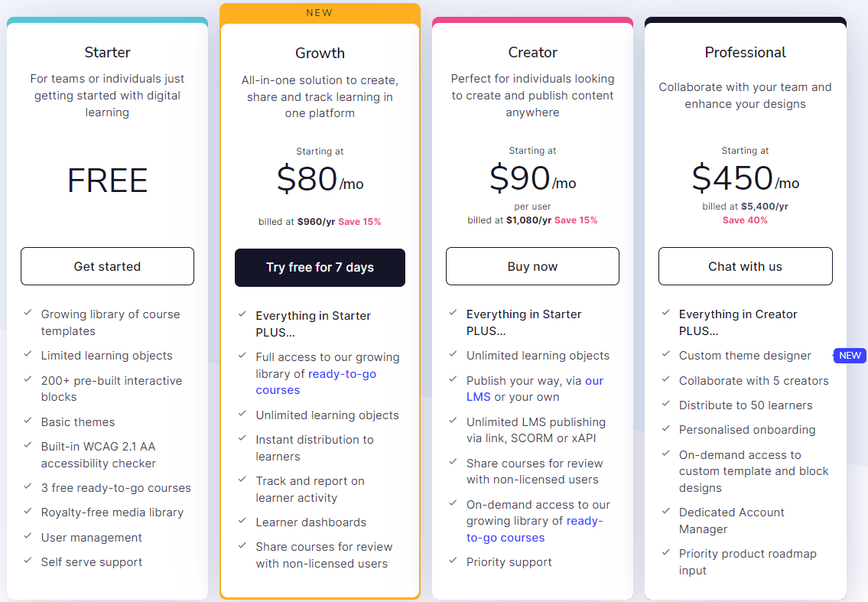Click checkmark icon beside Basic themes

click(x=28, y=421)
